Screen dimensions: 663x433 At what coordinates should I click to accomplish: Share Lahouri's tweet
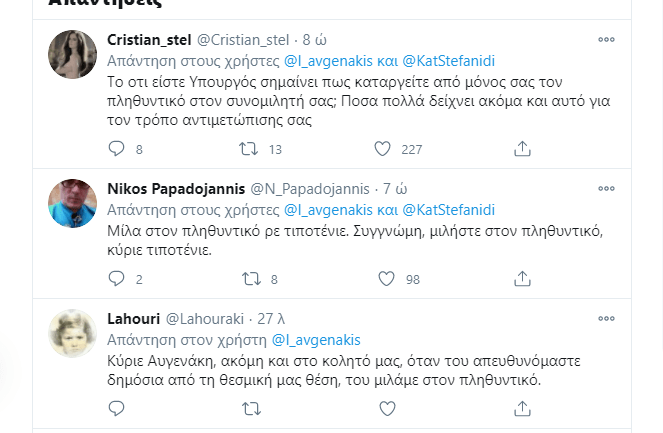pos(521,408)
